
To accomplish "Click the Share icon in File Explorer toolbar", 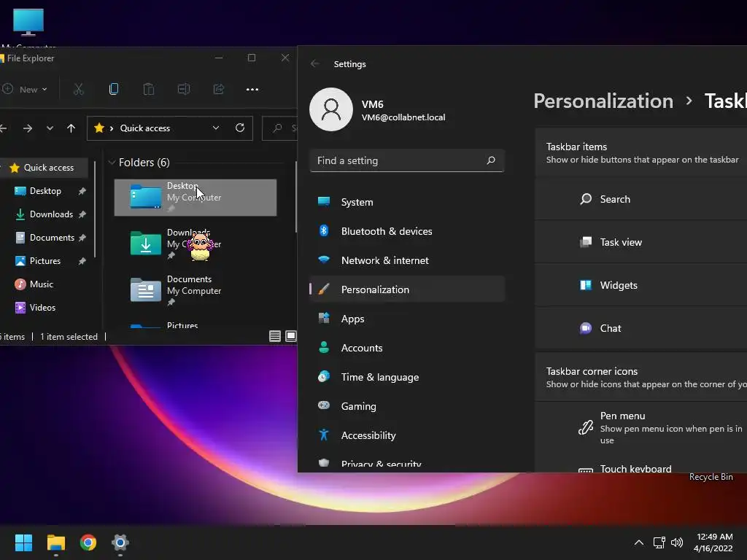I will pos(219,89).
